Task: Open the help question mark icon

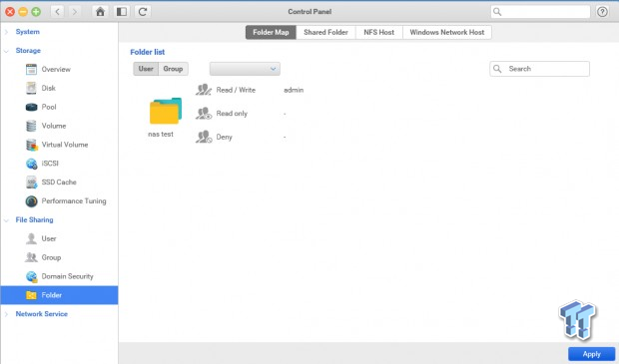Action: click(x=602, y=11)
